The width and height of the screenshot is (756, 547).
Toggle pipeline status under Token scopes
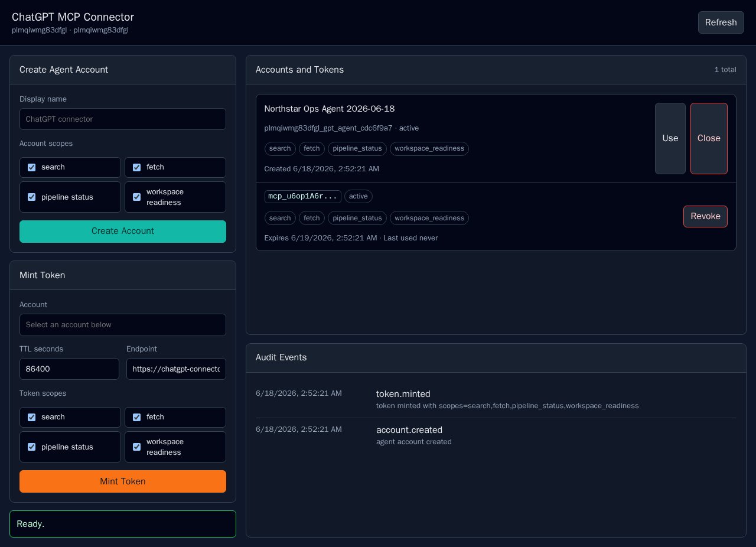[x=32, y=447]
